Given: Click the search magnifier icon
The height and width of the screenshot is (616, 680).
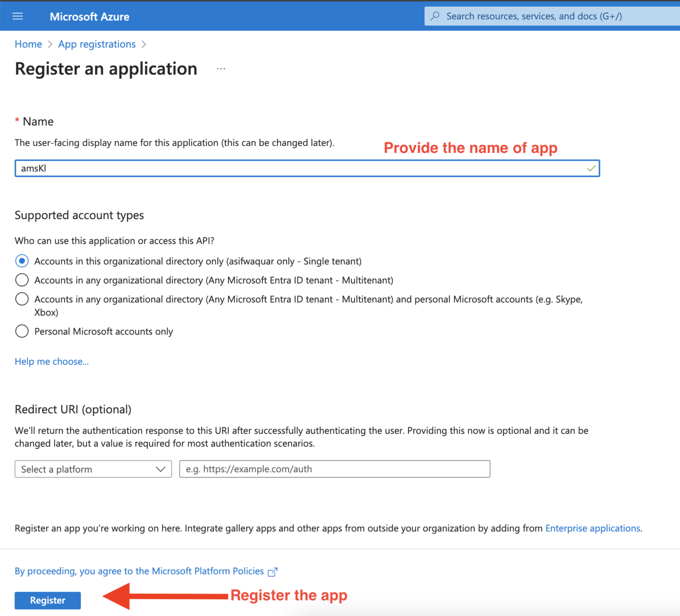Looking at the screenshot, I should 435,16.
